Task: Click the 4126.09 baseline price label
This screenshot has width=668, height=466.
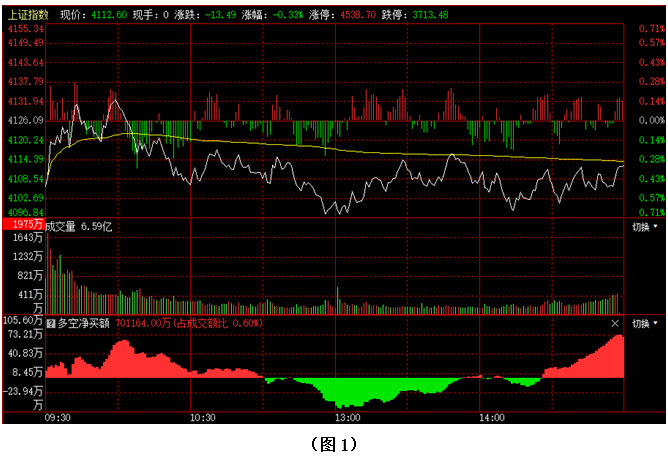Action: point(25,120)
